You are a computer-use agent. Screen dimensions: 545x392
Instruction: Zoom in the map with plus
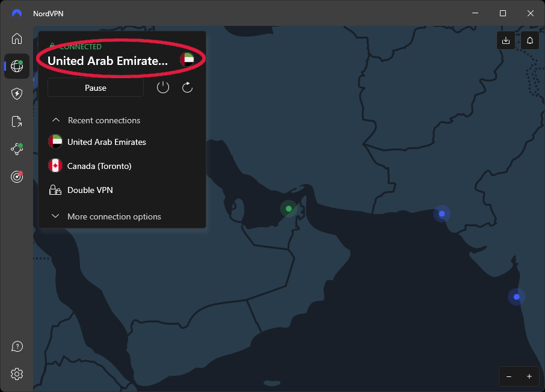point(529,376)
